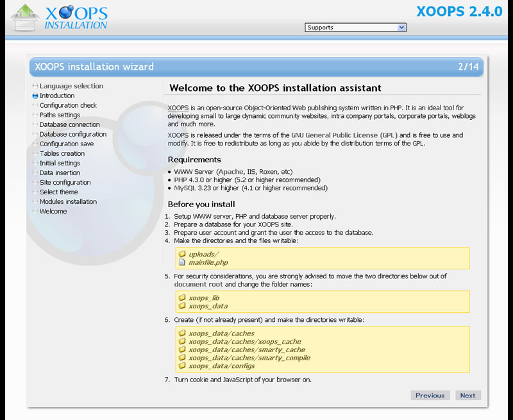The width and height of the screenshot is (513, 420).
Task: Click the Welcome to the XOOPS installation assistant heading
Action: coord(276,88)
